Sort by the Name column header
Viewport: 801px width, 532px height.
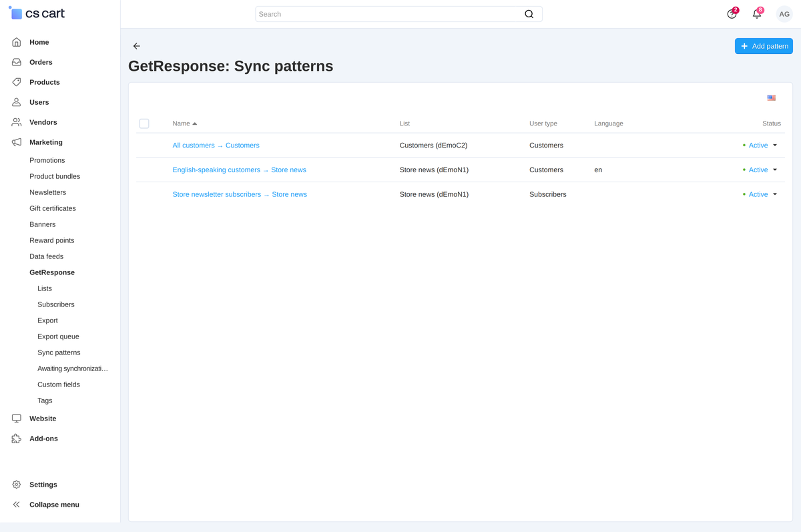click(x=185, y=123)
